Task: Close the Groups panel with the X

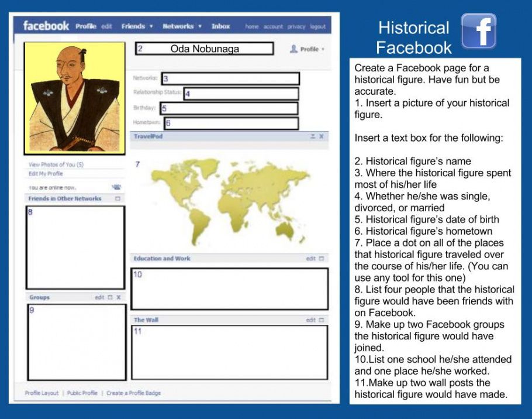Action: tap(119, 297)
